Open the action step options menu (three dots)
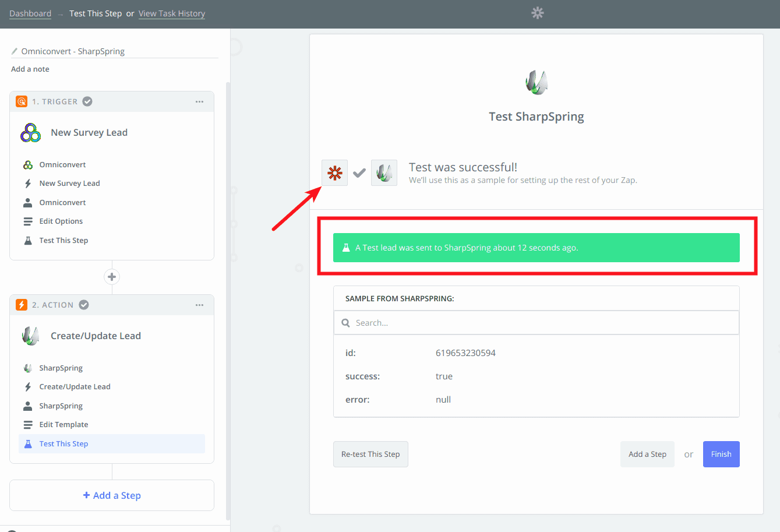Viewport: 780px width, 532px height. 199,304
